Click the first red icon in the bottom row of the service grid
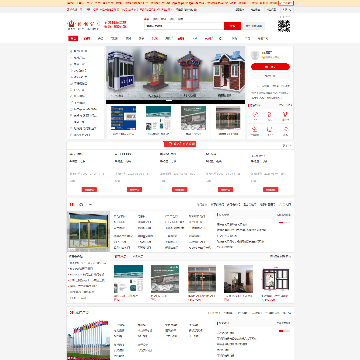The width and height of the screenshot is (360, 360). coord(255,129)
